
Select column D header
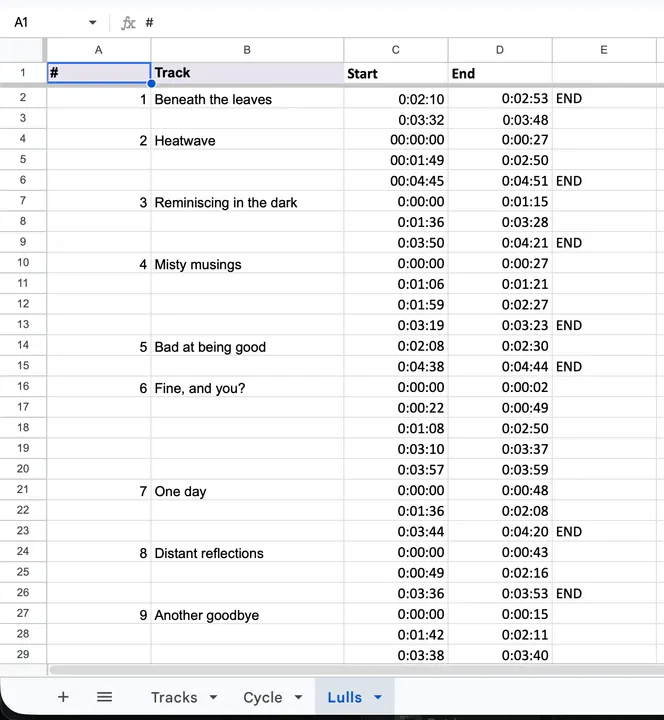[500, 50]
